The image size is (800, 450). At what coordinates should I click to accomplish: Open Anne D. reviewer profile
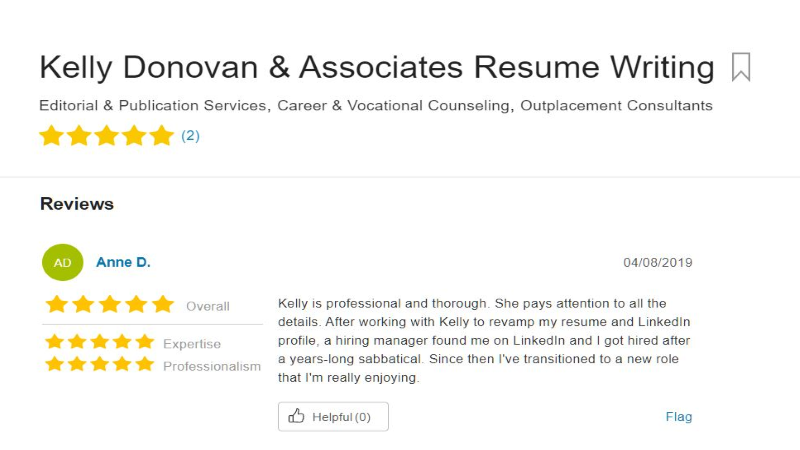point(123,262)
